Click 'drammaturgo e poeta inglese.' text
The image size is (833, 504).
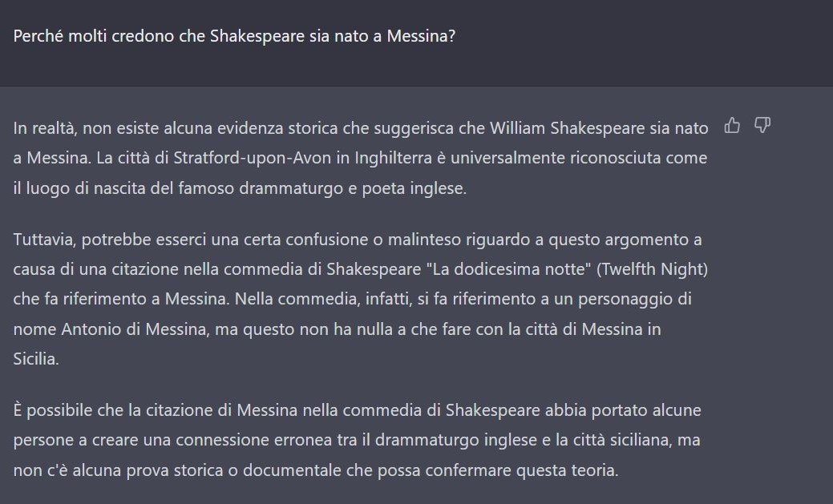coord(353,188)
